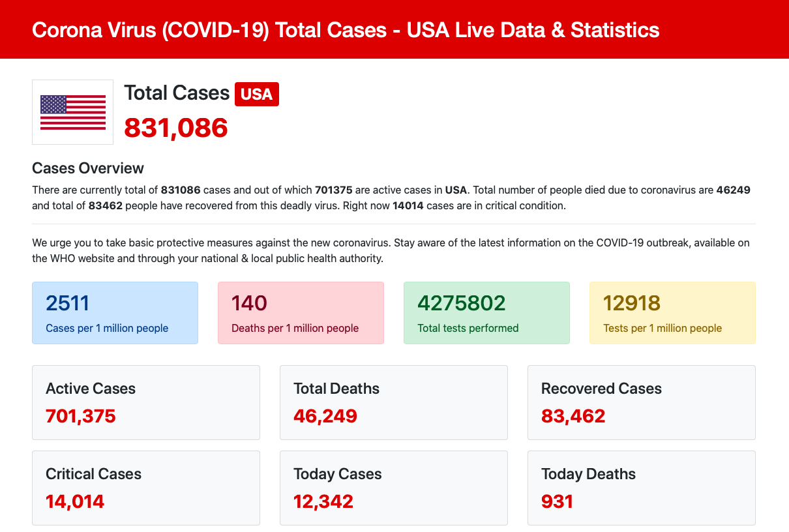Click the WHO protective measures paragraph
The image size is (789, 532).
[391, 250]
